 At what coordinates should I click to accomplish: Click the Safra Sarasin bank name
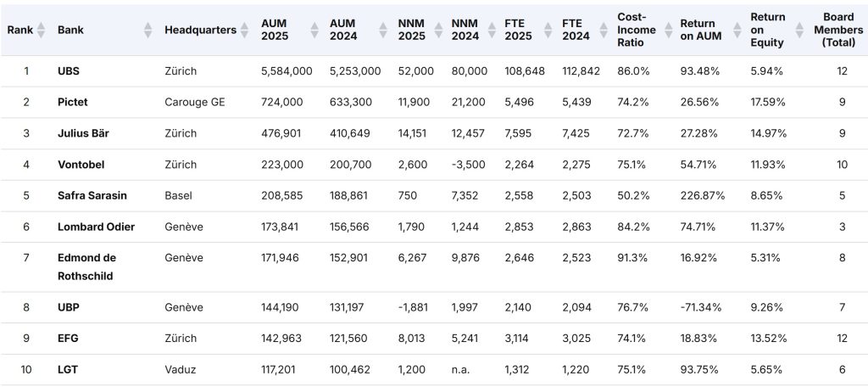pos(92,196)
